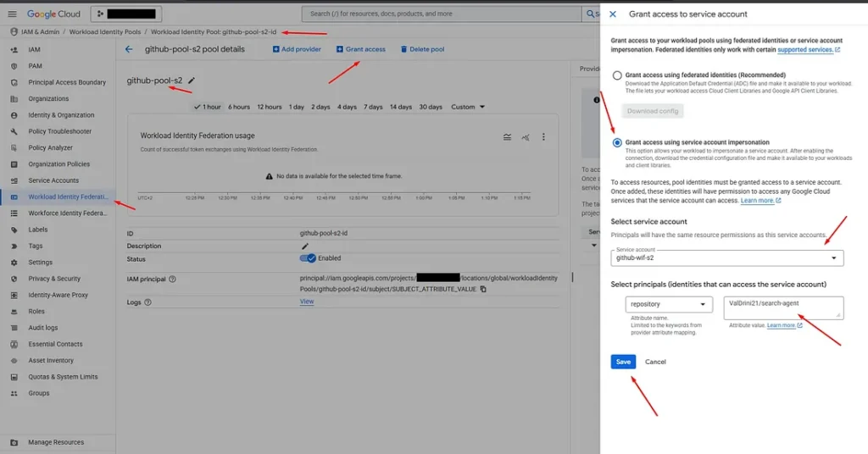Close the Grant access side panel
Viewport: 868px width, 454px height.
coord(613,14)
